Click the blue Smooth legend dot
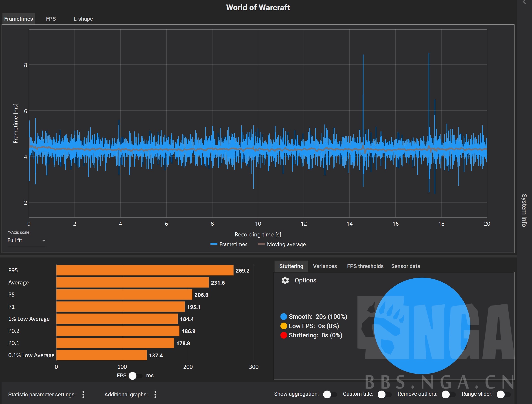Screen dimensions: 532x404 [284, 317]
